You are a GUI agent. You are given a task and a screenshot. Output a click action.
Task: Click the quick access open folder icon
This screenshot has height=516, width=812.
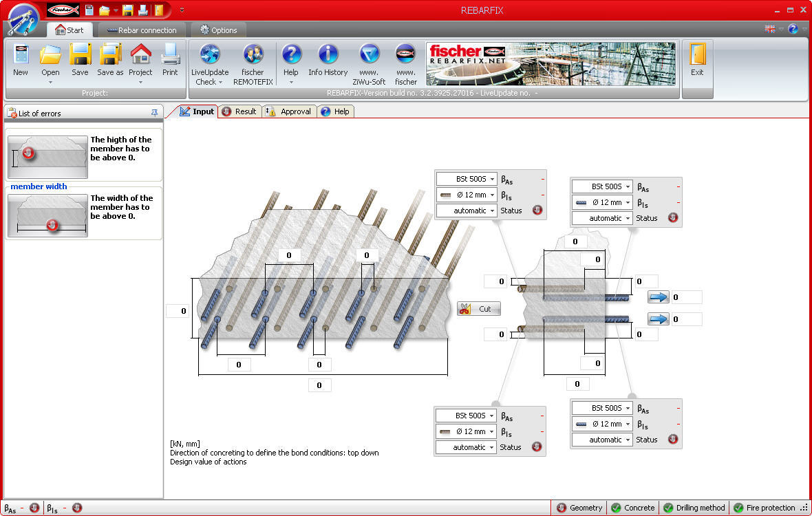(x=105, y=10)
